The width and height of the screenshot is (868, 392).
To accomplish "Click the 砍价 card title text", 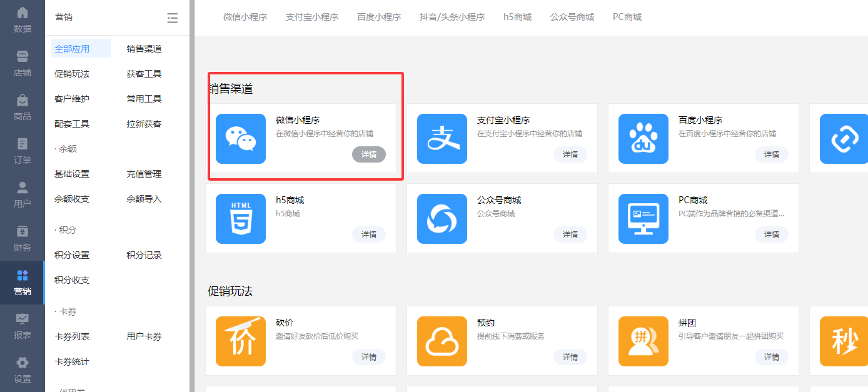I will tap(285, 323).
